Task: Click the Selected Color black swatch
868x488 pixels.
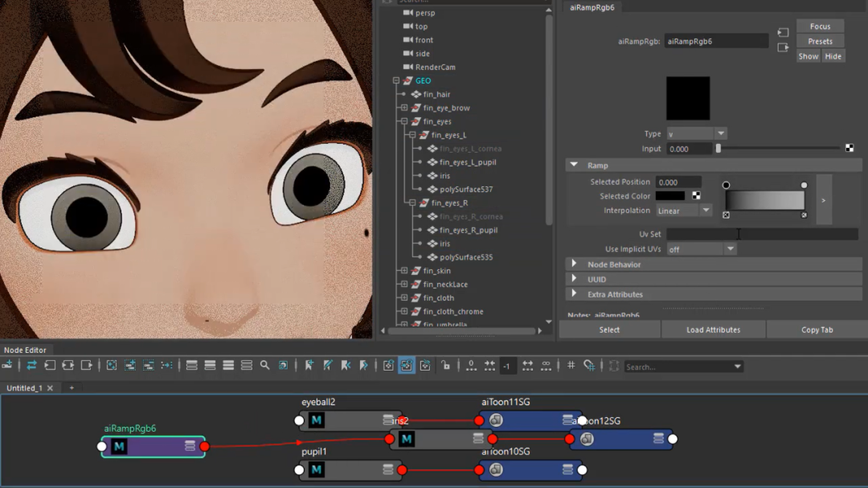Action: tap(669, 196)
